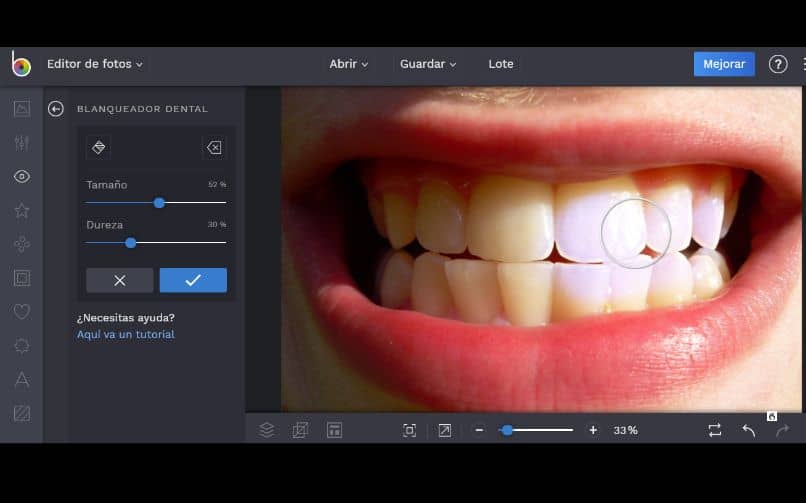Click the Mejorar button
The image size is (806, 503).
[724, 64]
